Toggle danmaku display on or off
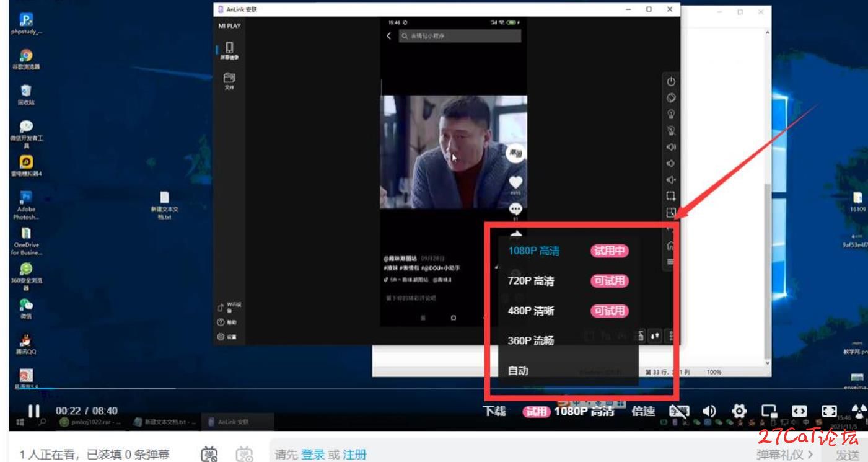868x462 pixels. tap(210, 455)
